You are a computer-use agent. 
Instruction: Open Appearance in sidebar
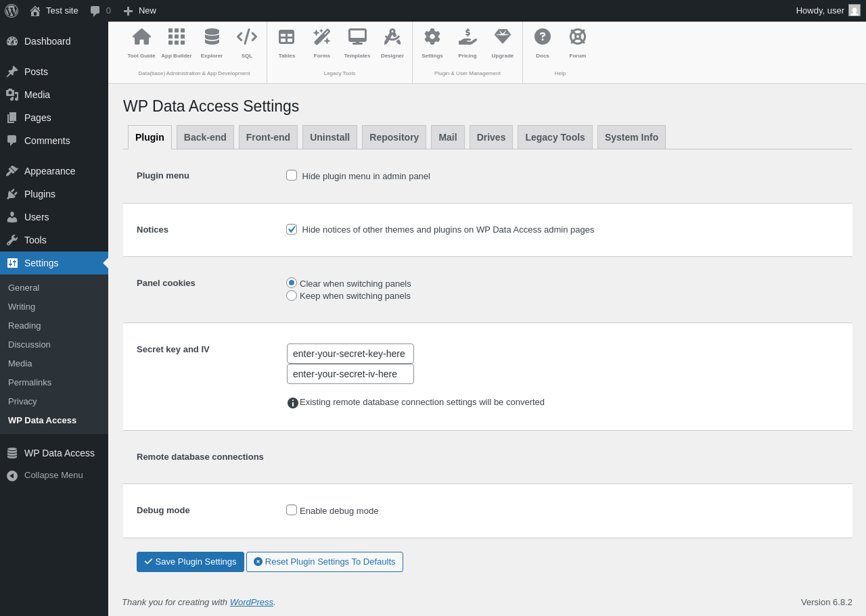coord(54,171)
